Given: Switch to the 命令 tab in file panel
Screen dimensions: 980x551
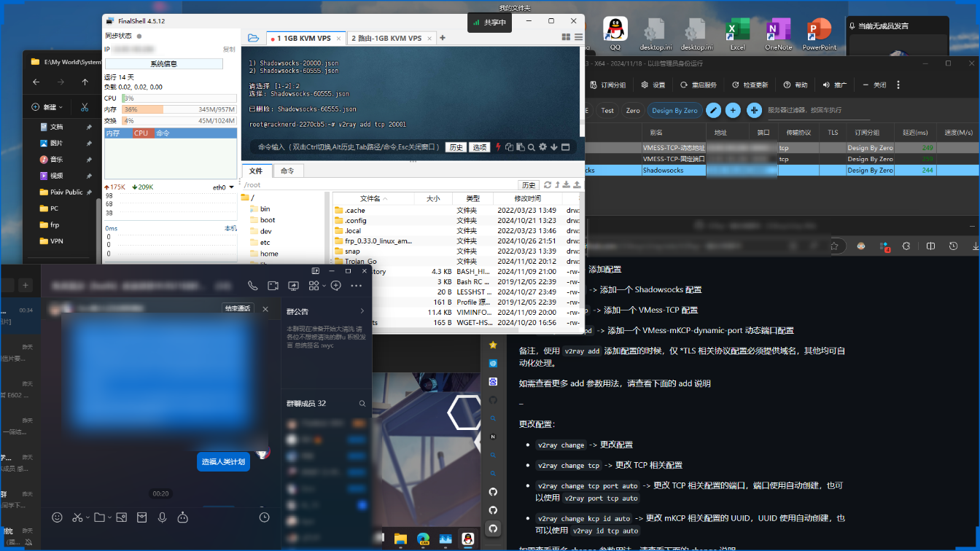Looking at the screenshot, I should pyautogui.click(x=287, y=171).
